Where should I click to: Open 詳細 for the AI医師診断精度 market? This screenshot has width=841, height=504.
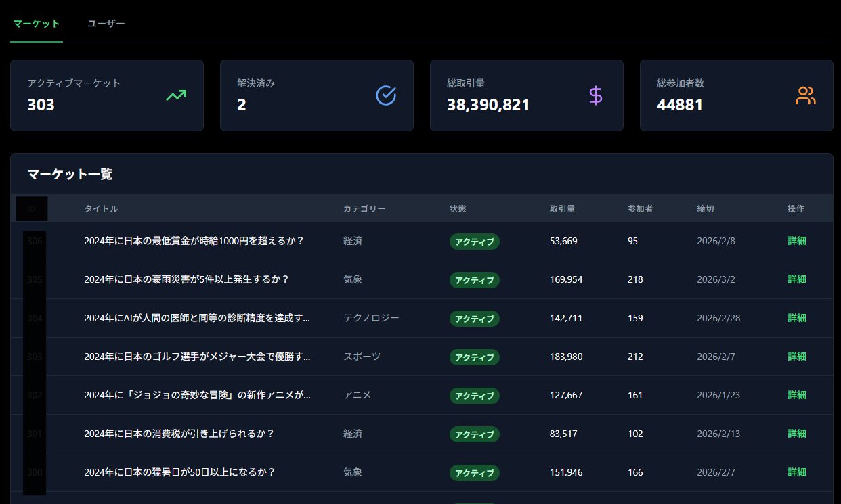pyautogui.click(x=797, y=318)
